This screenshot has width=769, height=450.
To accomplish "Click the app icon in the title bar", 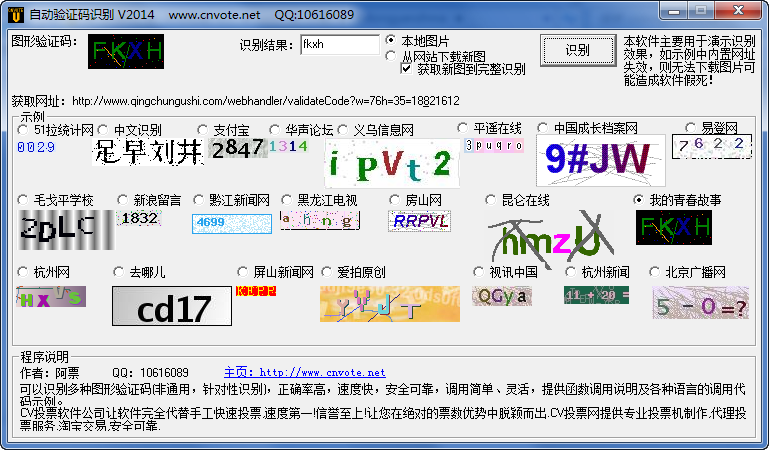I will pyautogui.click(x=13, y=14).
